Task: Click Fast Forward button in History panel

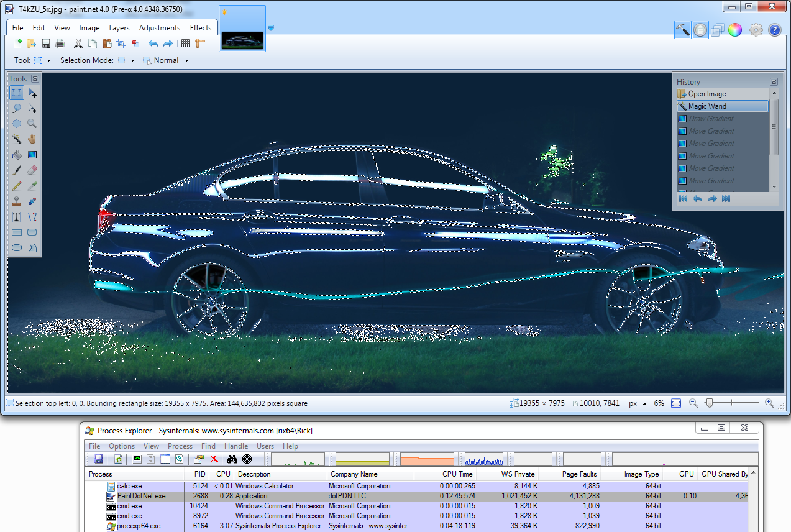Action: 726,199
